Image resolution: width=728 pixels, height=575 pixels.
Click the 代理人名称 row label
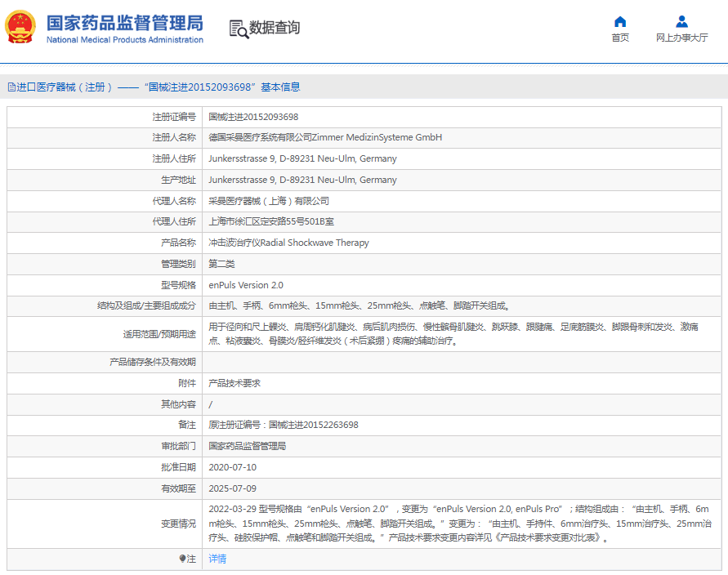pyautogui.click(x=174, y=201)
